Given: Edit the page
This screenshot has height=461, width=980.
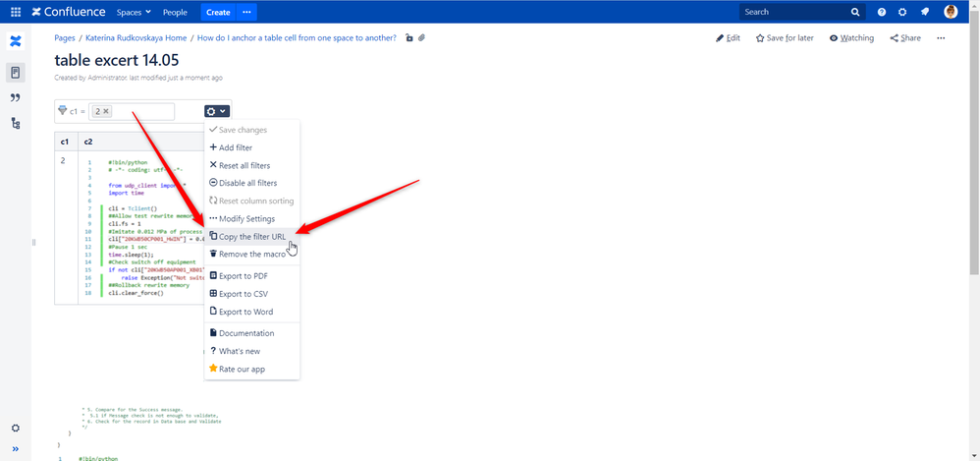Looking at the screenshot, I should (728, 38).
